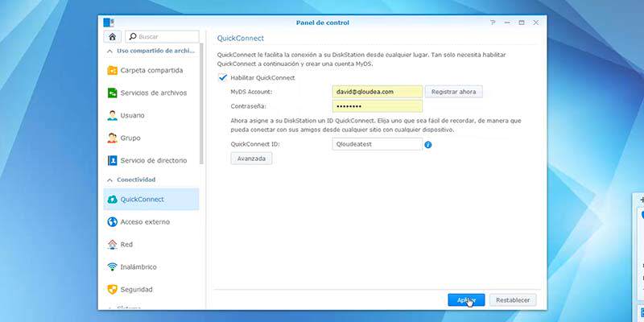Click the sidebar vertical scrollbar
Screen dimensions: 644x322
click(201, 103)
